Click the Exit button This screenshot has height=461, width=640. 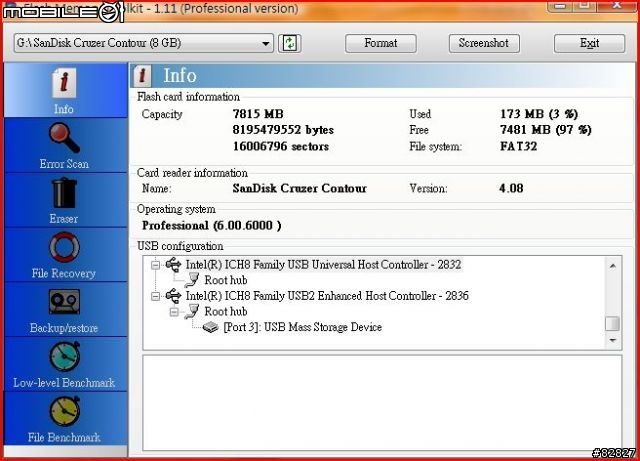click(589, 43)
